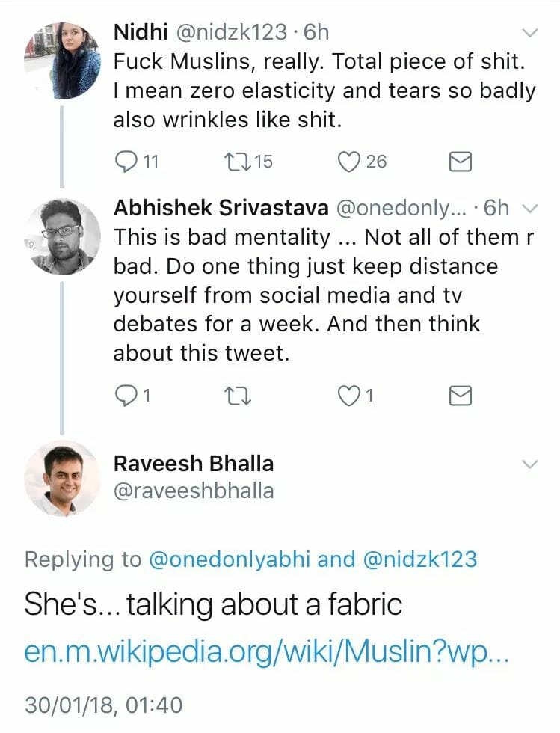Open Nidhi's profile picture
The height and width of the screenshot is (733, 560).
click(x=61, y=60)
